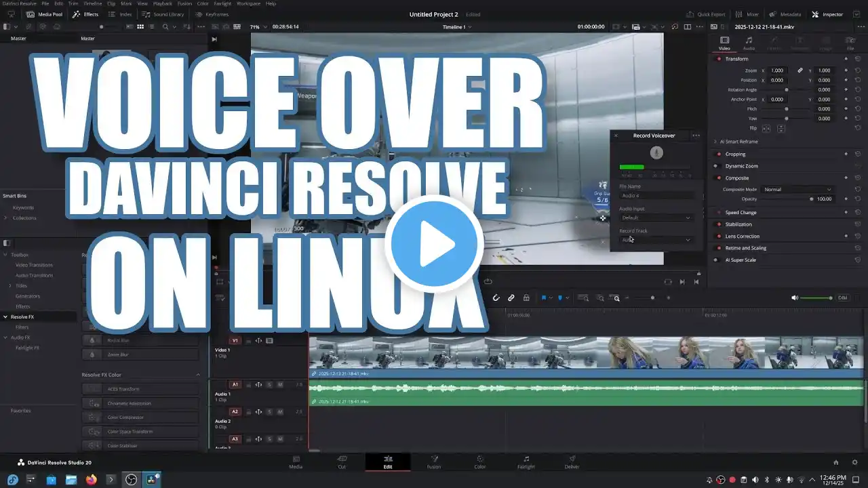868x488 pixels.
Task: Reset the Transform section
Action: click(858, 59)
